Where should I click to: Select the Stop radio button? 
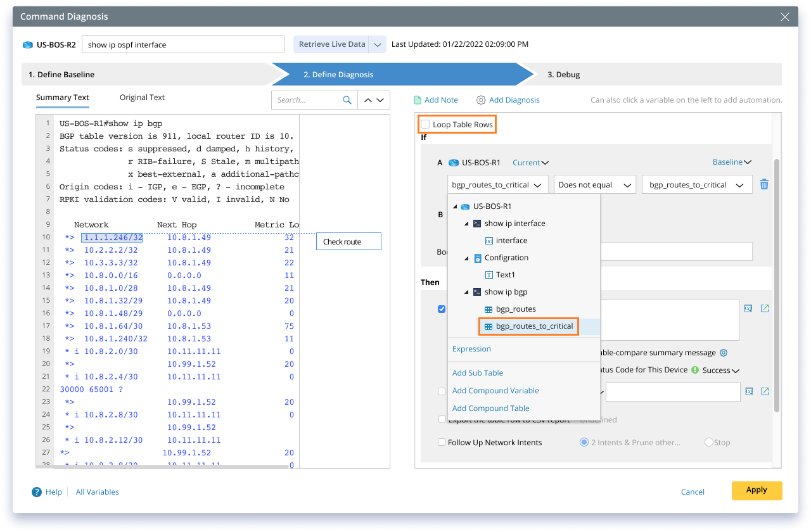point(709,442)
